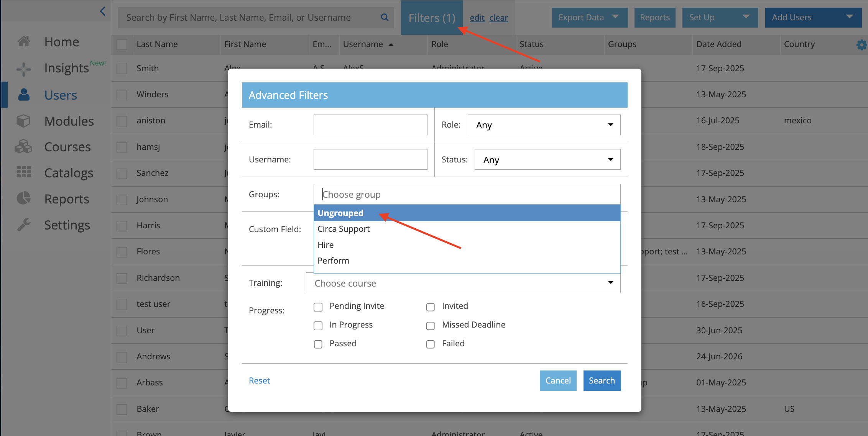Screen dimensions: 868x436
Task: Tick the Missed Deadline checkbox
Action: coord(431,326)
